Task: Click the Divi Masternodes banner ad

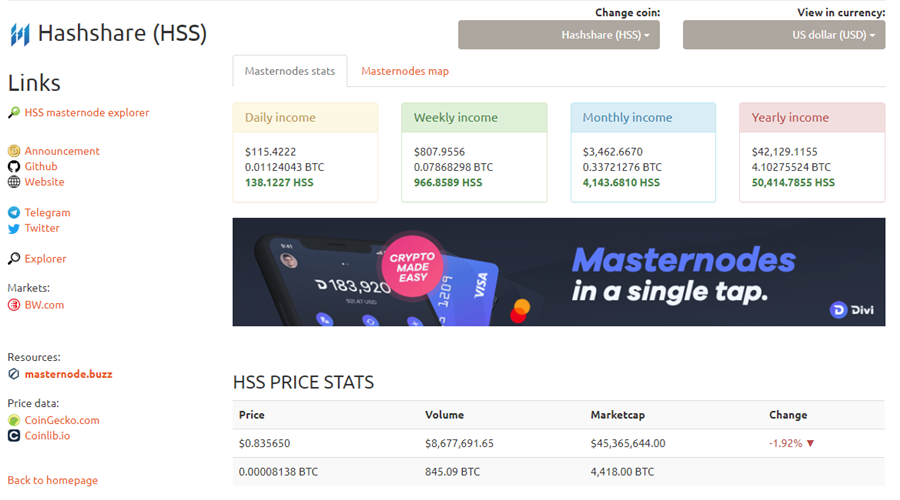Action: click(x=558, y=272)
